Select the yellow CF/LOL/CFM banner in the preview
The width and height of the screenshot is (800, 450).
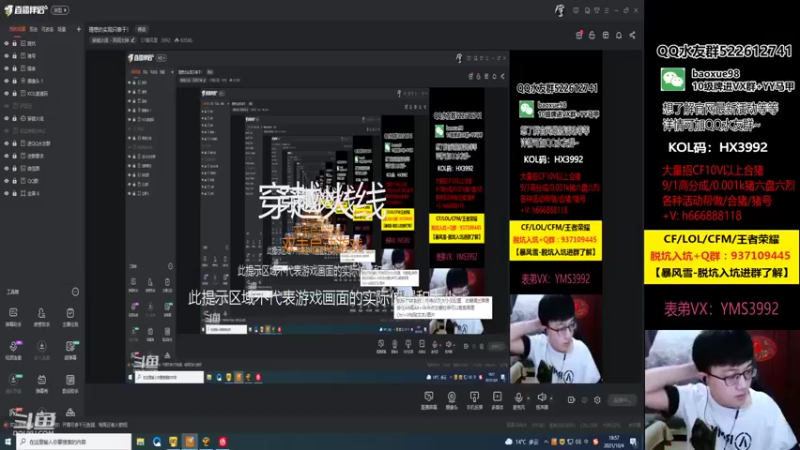(556, 240)
